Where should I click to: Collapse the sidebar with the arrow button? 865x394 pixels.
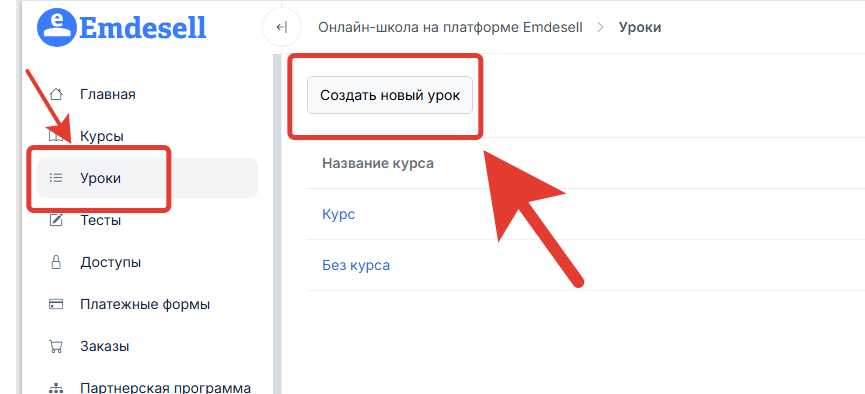[x=282, y=27]
